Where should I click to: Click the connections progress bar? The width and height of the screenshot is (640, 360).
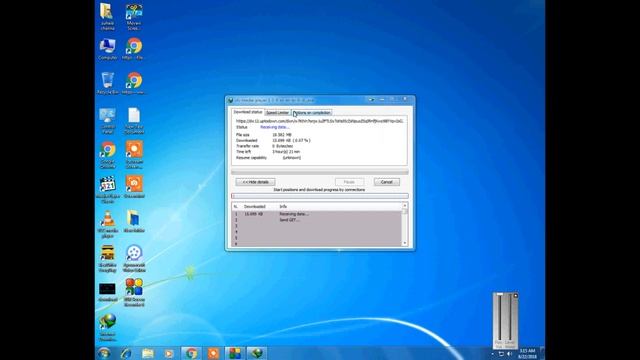coord(320,196)
